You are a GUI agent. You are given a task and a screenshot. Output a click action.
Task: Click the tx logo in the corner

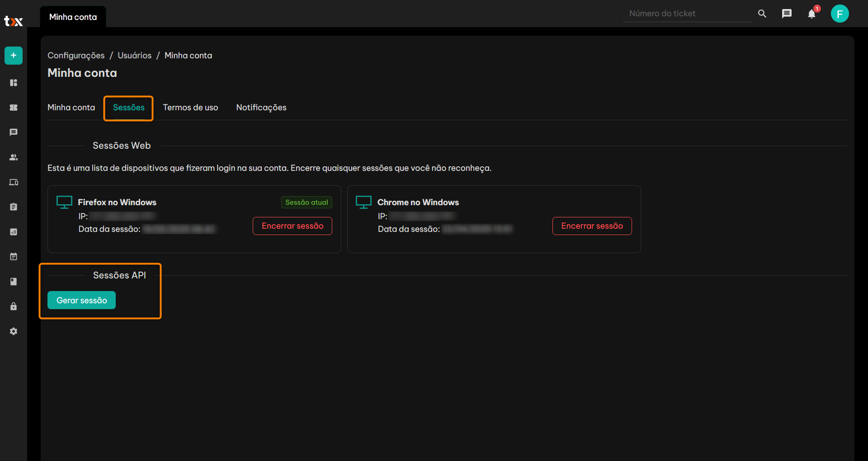click(x=14, y=21)
